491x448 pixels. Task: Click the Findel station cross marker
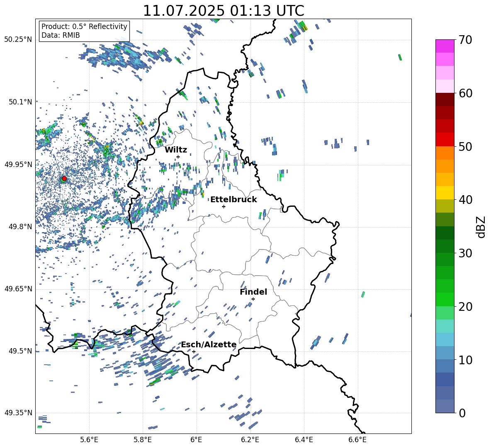coord(253,299)
